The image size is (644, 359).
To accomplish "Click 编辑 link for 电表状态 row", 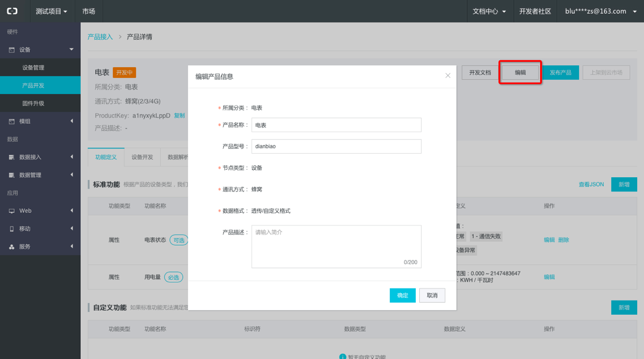I will (x=549, y=240).
